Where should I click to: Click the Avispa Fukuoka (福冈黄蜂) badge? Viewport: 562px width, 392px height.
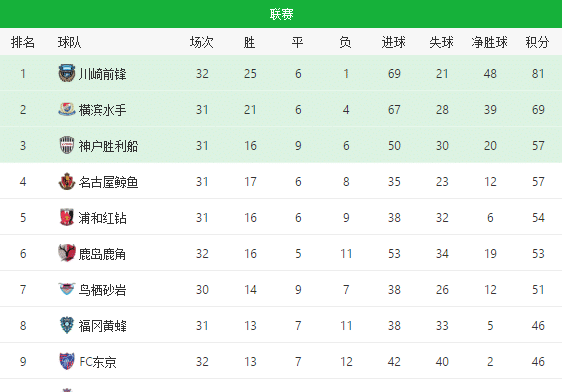click(x=67, y=325)
